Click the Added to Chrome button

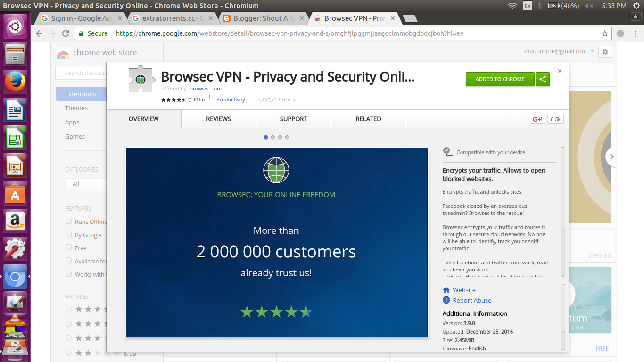(x=500, y=79)
